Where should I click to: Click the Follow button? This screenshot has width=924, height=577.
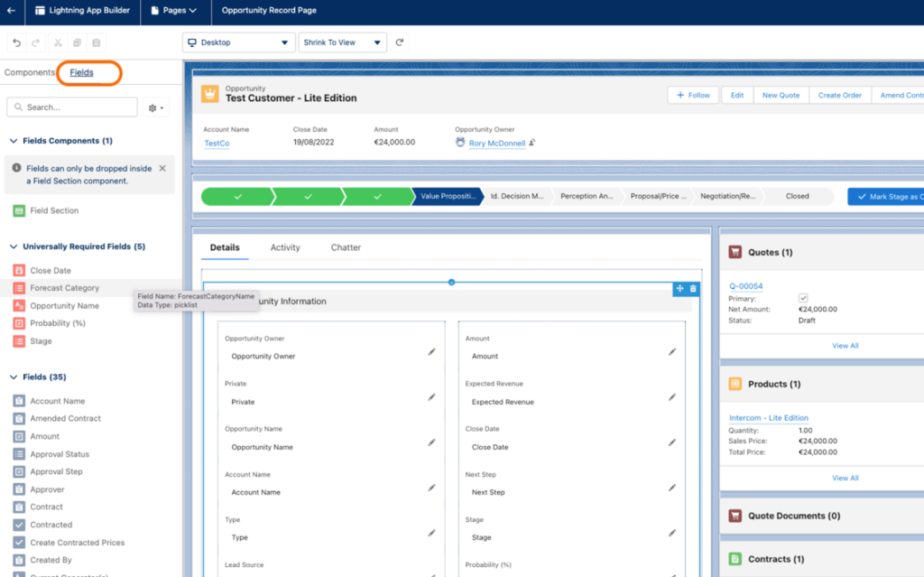[694, 95]
